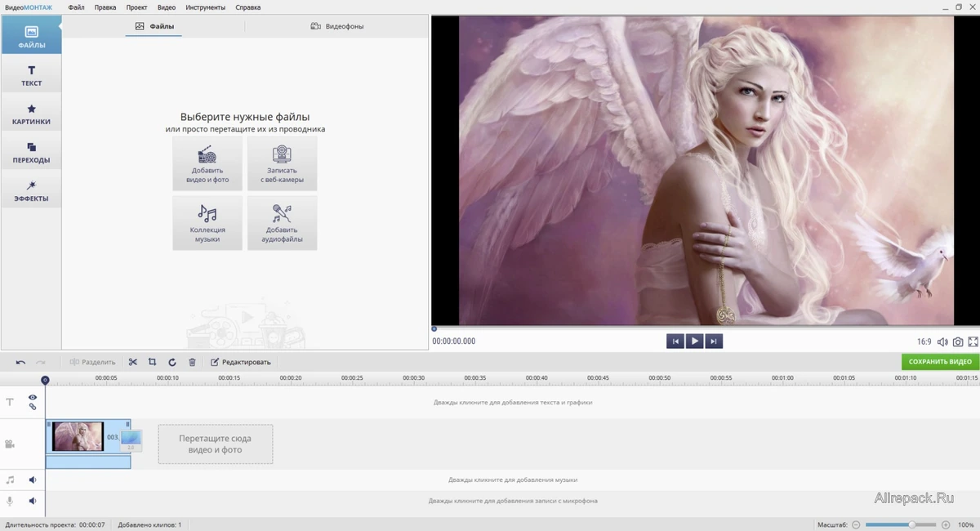
Task: Click the video track camera icon
Action: 10,444
